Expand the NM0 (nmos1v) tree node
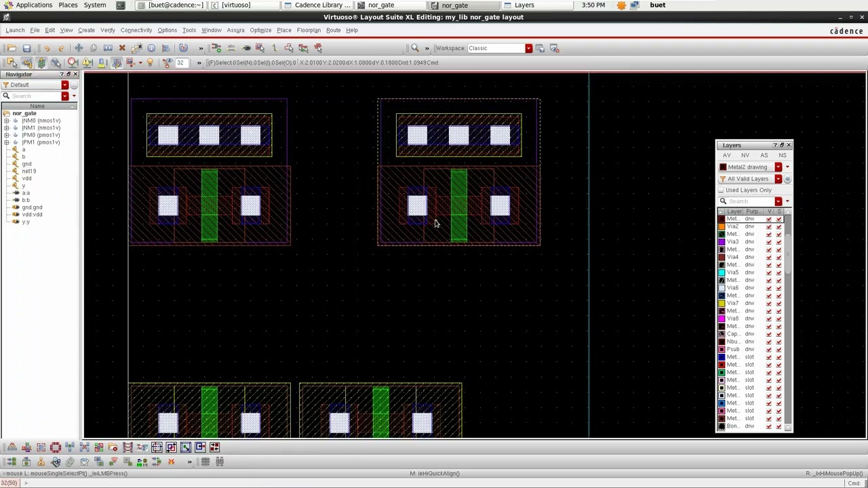 [7, 121]
